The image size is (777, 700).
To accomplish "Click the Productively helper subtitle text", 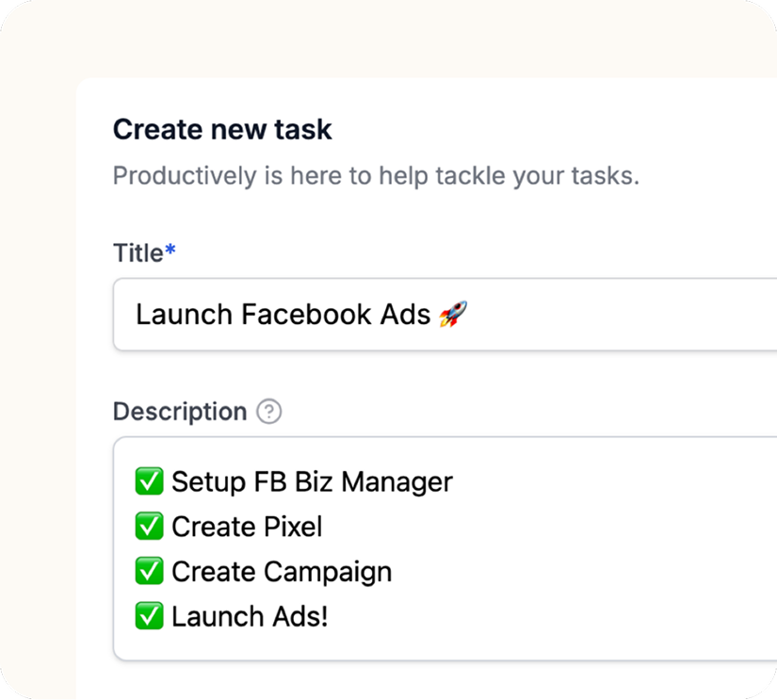I will point(375,175).
